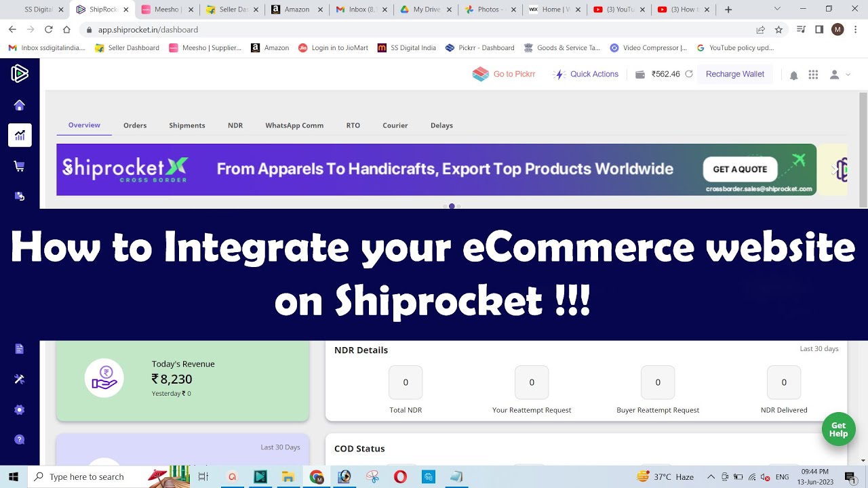The width and height of the screenshot is (868, 488).
Task: Open the tab search dropdown
Action: tap(777, 9)
